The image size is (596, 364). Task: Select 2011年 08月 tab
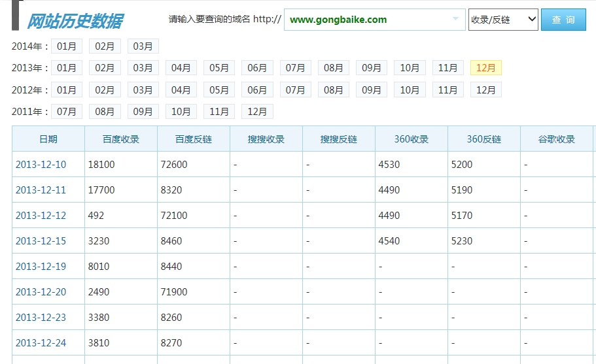[105, 112]
